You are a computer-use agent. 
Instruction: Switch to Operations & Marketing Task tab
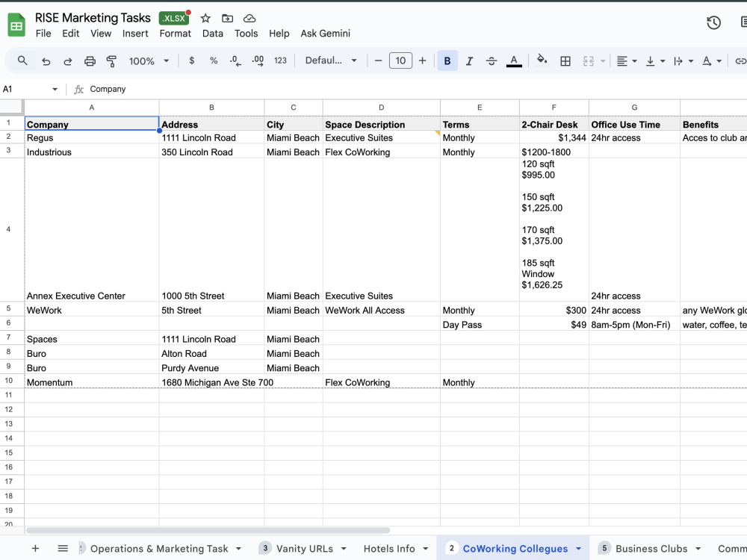159,549
